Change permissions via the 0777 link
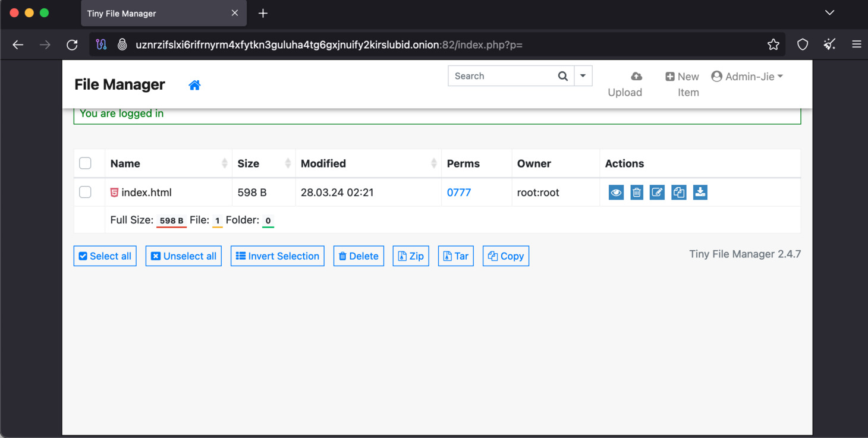The height and width of the screenshot is (438, 868). pos(459,193)
